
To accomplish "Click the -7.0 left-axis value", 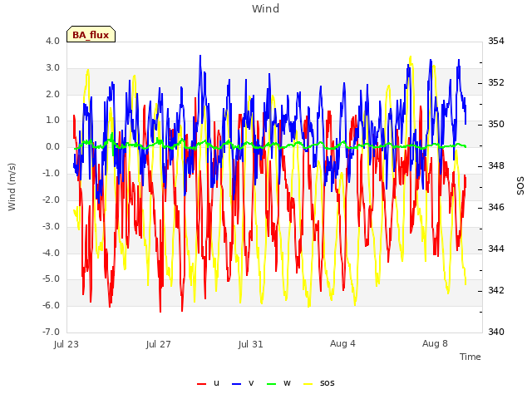I will click(x=51, y=332).
